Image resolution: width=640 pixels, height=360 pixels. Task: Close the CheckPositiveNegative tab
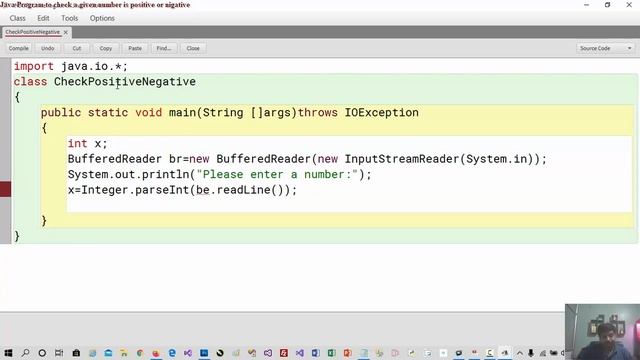66,32
